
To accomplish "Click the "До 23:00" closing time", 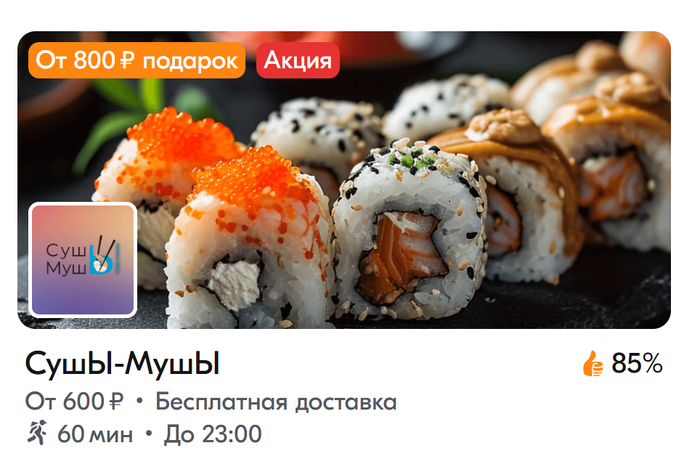I will click(x=213, y=434).
